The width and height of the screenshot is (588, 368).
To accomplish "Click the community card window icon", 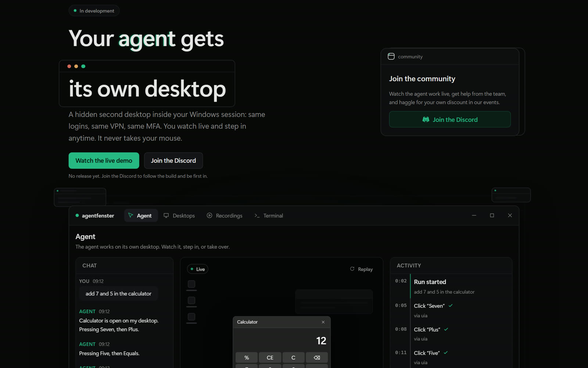I will pos(391,56).
